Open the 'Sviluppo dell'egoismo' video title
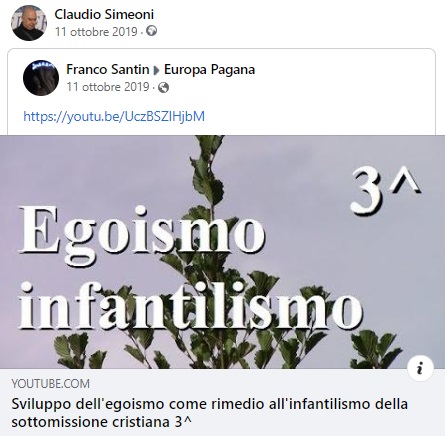 (x=210, y=413)
